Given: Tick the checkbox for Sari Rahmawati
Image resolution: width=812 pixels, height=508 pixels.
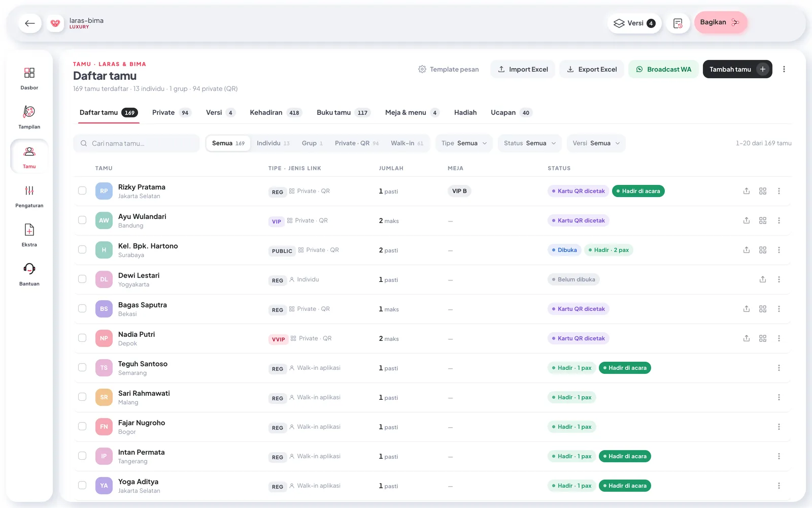Looking at the screenshot, I should [82, 397].
